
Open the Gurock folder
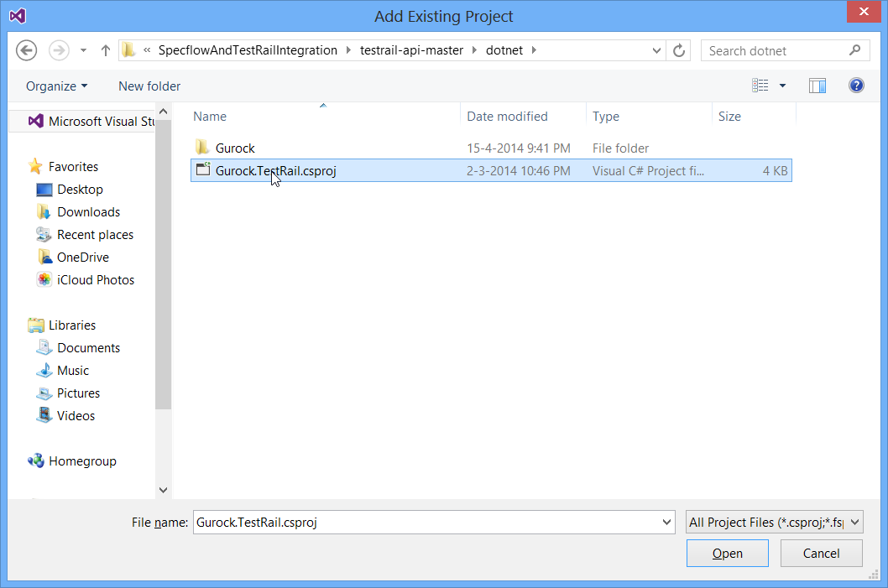235,148
